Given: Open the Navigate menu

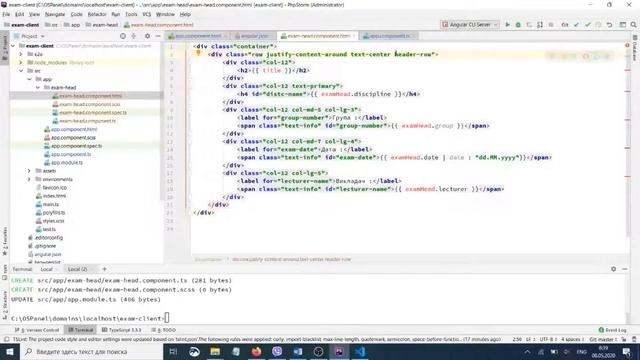Looking at the screenshot, I should [x=55, y=14].
